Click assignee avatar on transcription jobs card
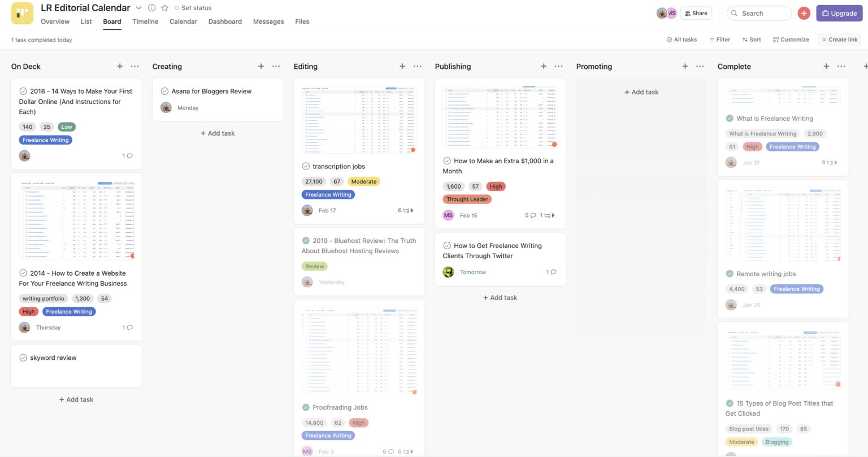Viewport: 868px width, 457px height. pos(307,210)
